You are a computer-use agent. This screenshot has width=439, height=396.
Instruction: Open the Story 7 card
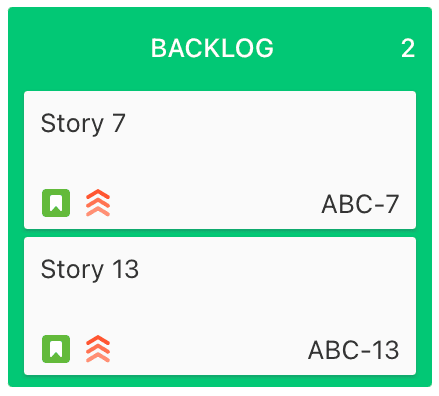tap(220, 160)
